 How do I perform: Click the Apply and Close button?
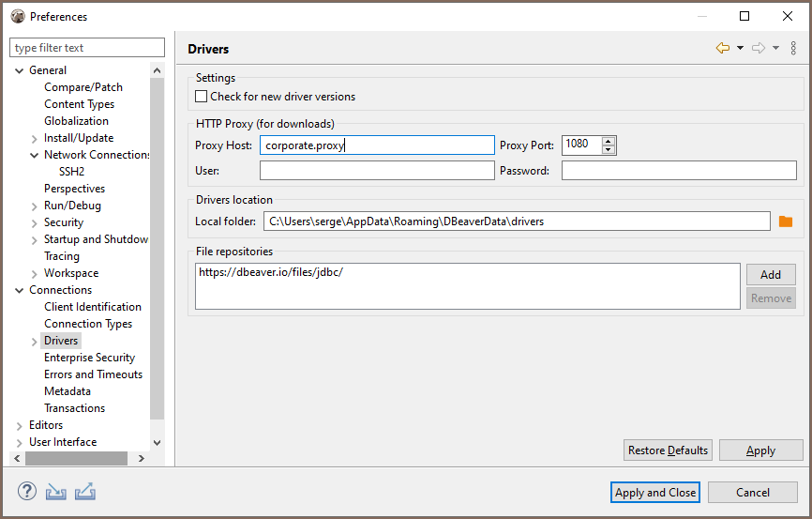655,493
